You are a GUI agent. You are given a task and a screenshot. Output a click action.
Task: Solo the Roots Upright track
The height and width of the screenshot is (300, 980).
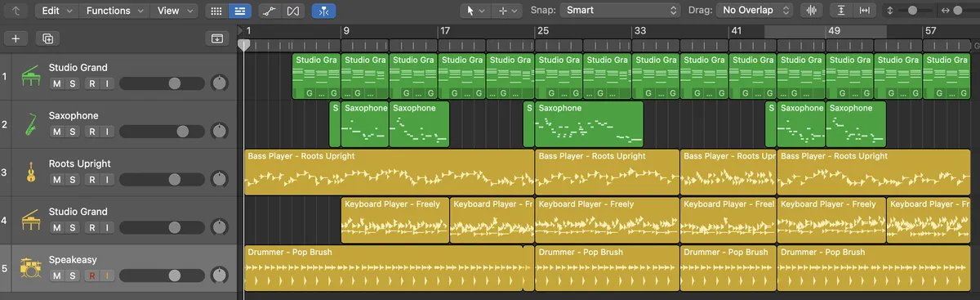coord(72,180)
